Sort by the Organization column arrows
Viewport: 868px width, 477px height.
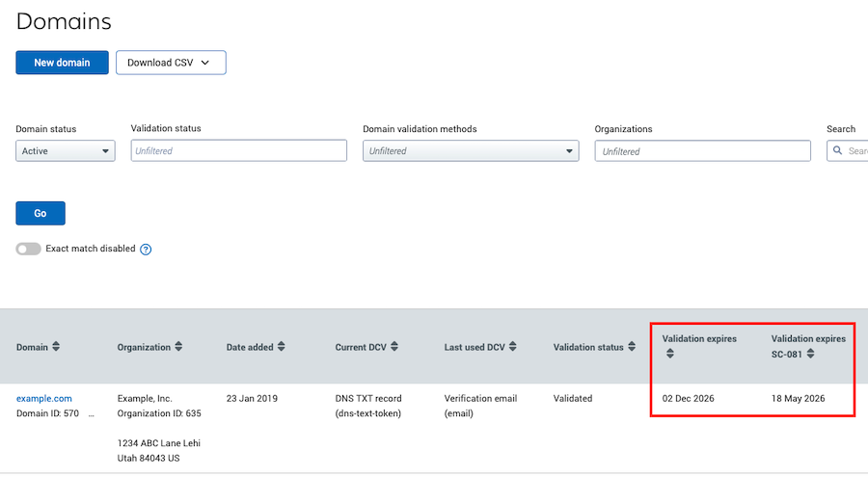(178, 347)
